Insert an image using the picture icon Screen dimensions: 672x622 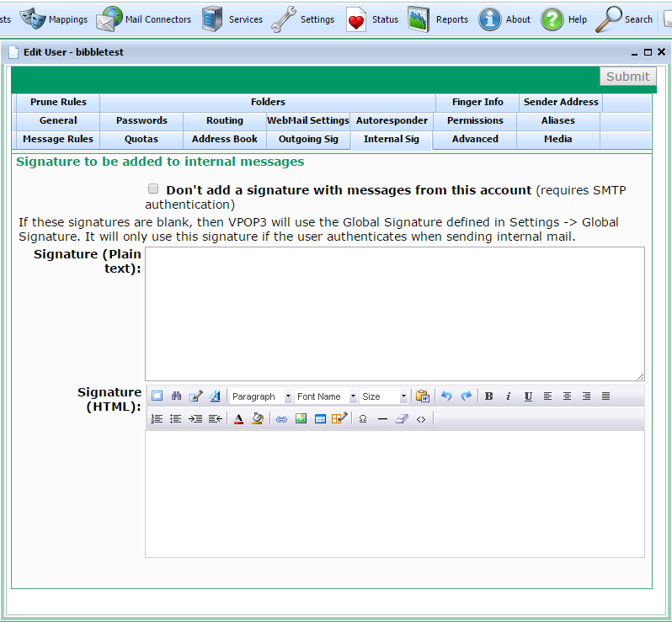[301, 419]
